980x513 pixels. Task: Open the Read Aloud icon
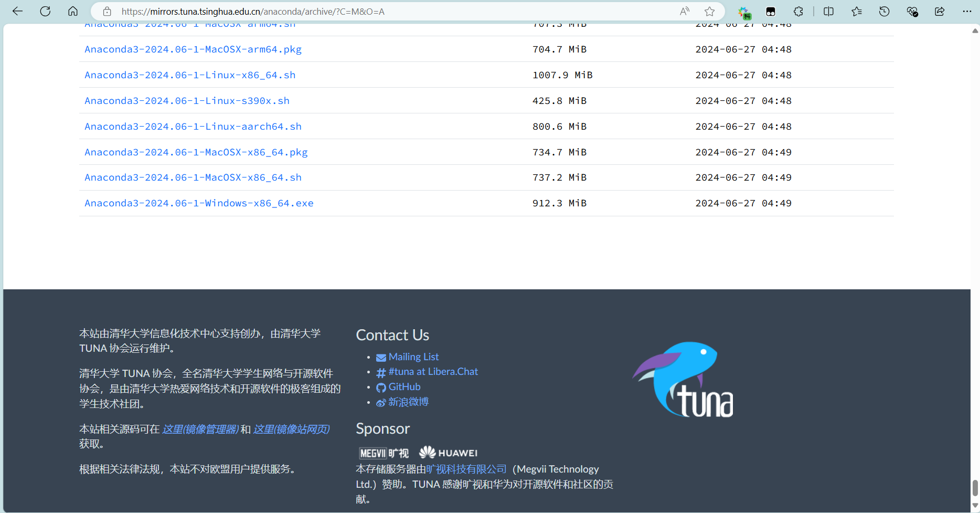(685, 12)
